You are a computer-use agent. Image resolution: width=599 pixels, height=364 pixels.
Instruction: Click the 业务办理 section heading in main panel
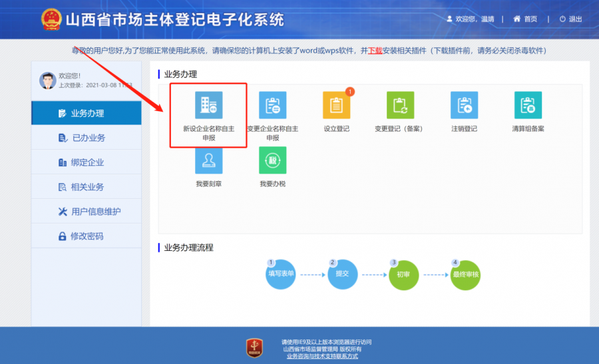point(180,74)
